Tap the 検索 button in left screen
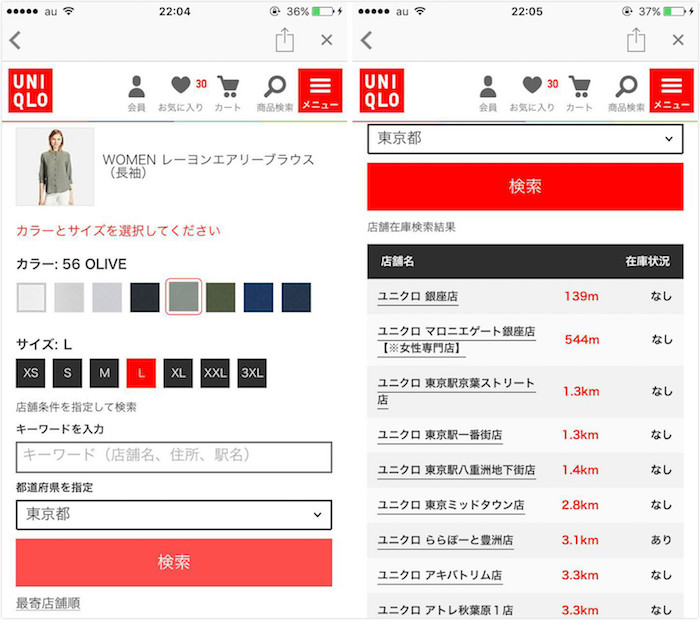700x620 pixels. click(x=174, y=562)
